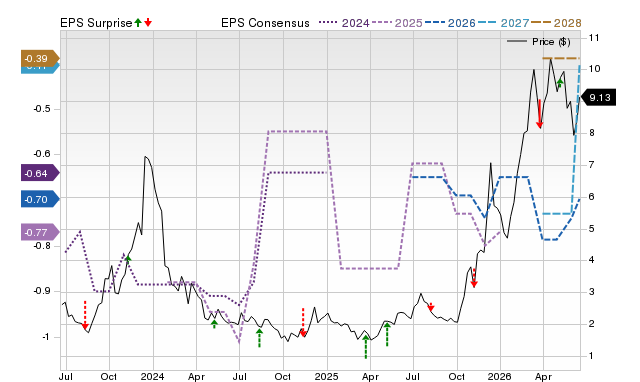Click the 10 label on the price axis

(594, 69)
